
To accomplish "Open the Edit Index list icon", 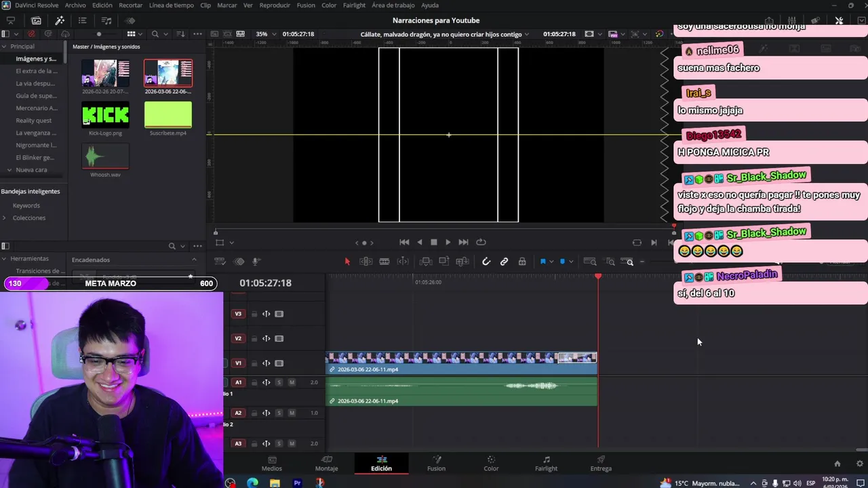I will click(82, 20).
